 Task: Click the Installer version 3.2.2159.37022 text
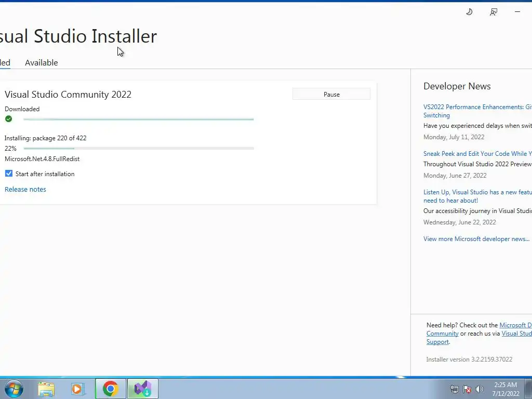click(x=469, y=360)
